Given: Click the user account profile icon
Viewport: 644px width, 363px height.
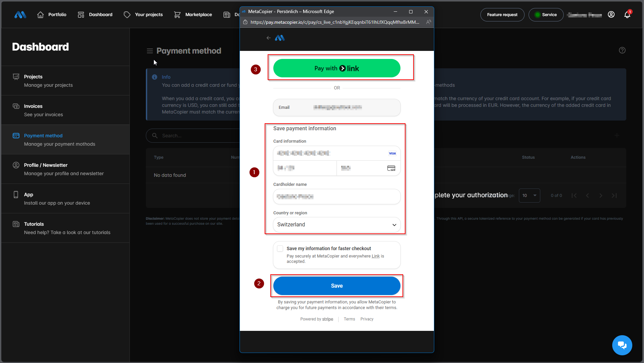Looking at the screenshot, I should 611,15.
